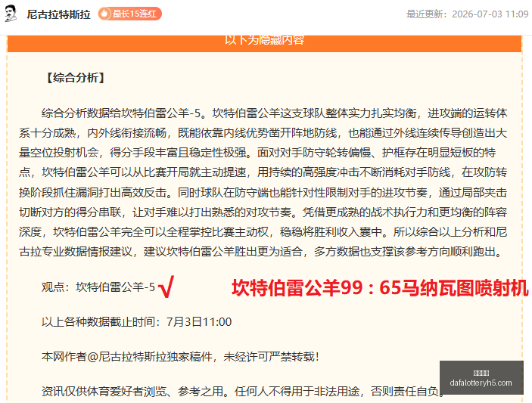This screenshot has width=532, height=403.
Task: Click the red score text 坎特伯雷公羊99：65马纳瓦图喷射机
Action: pos(380,288)
